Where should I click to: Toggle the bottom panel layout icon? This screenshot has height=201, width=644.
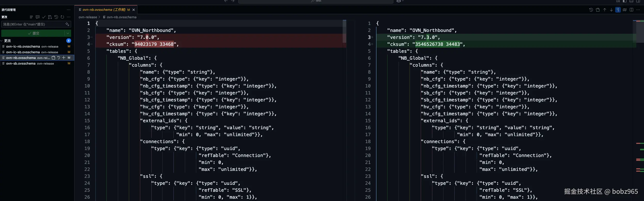[x=631, y=1]
